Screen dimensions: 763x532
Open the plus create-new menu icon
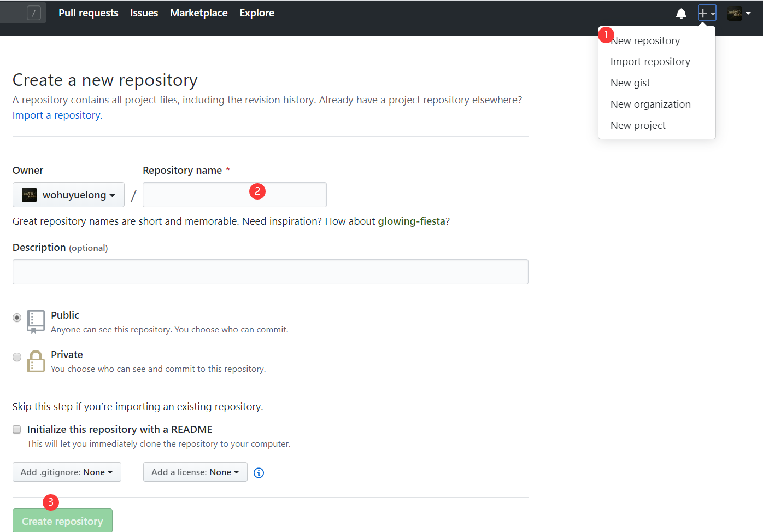coord(707,13)
